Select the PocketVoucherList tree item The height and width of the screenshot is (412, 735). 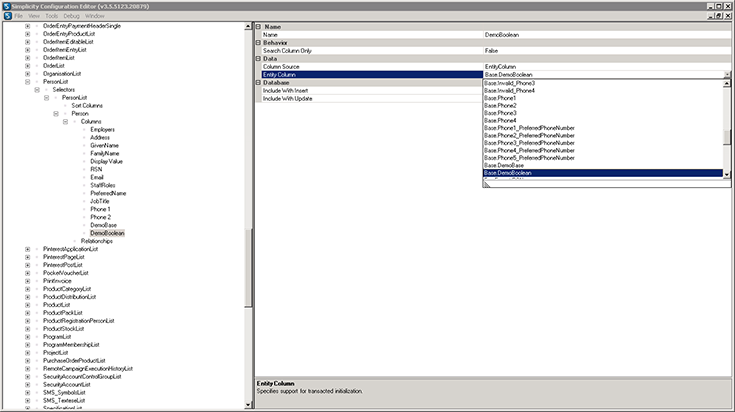pyautogui.click(x=66, y=273)
